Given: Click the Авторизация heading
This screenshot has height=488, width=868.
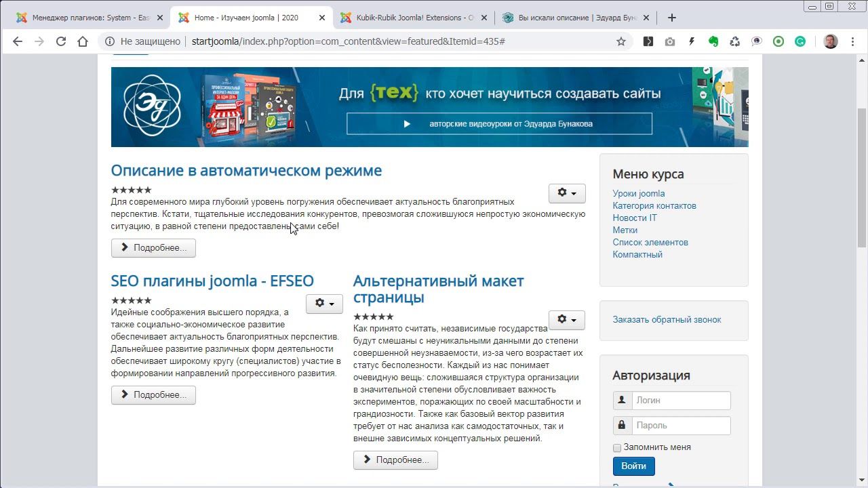Looking at the screenshot, I should pyautogui.click(x=651, y=375).
